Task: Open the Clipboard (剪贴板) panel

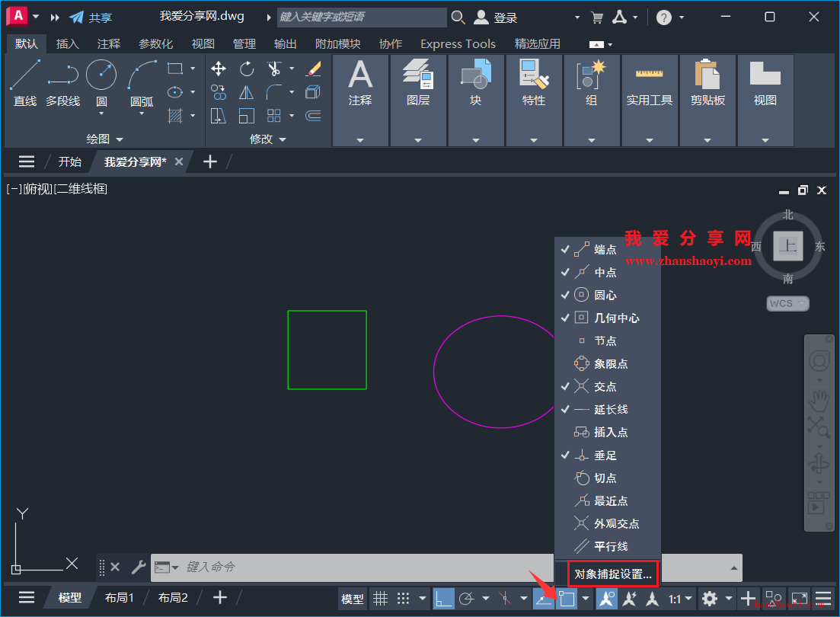Action: [x=707, y=101]
